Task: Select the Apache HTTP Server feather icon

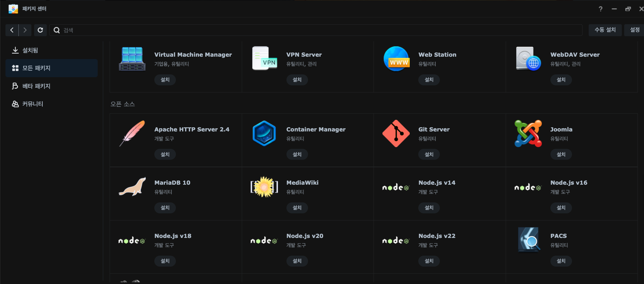Action: (132, 133)
